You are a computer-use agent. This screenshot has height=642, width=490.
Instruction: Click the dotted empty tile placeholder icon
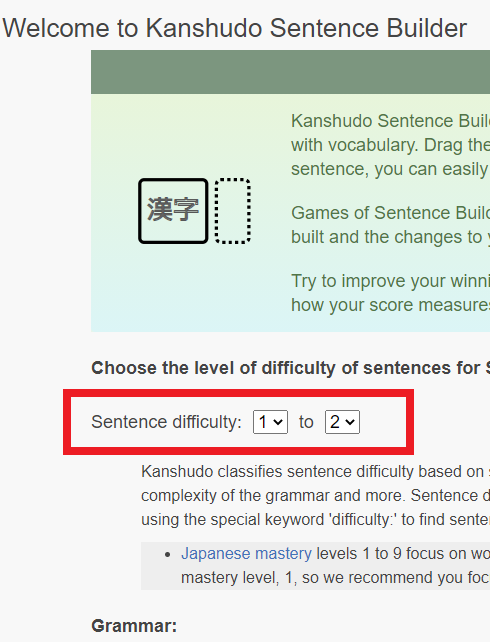coord(233,211)
